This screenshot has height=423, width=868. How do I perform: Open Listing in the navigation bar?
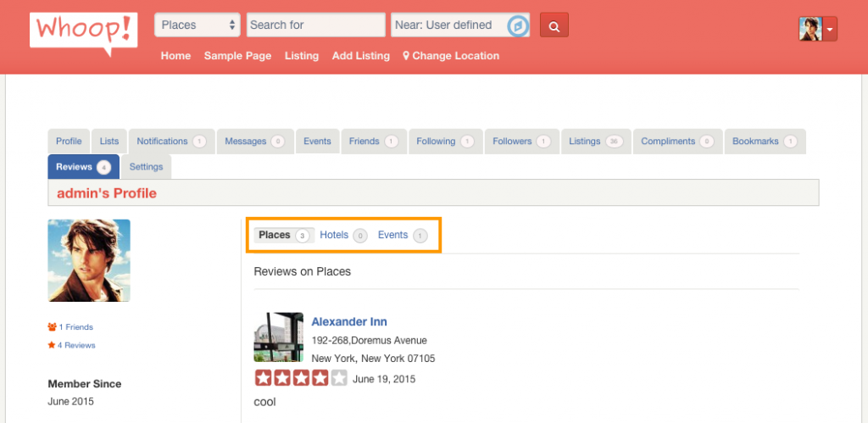tap(302, 56)
